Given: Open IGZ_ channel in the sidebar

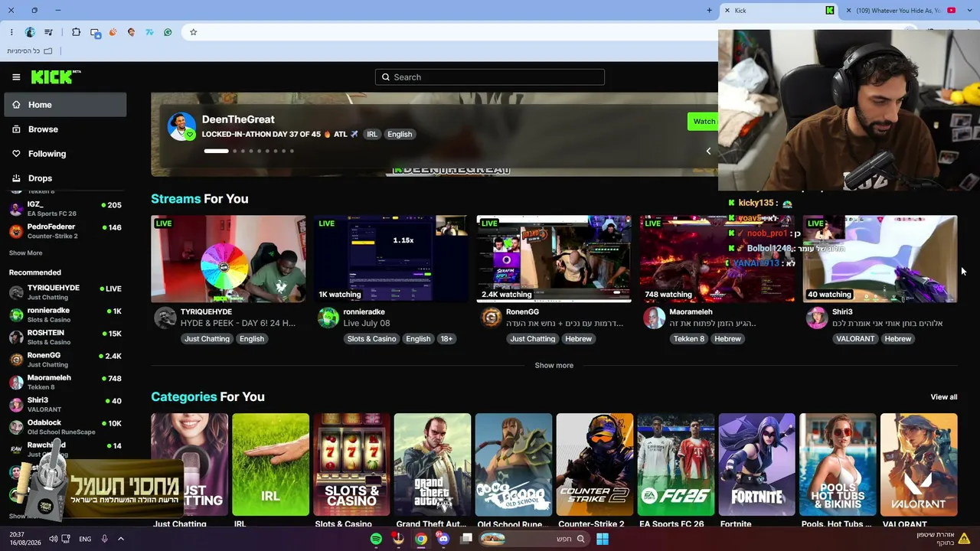Looking at the screenshot, I should pos(65,208).
